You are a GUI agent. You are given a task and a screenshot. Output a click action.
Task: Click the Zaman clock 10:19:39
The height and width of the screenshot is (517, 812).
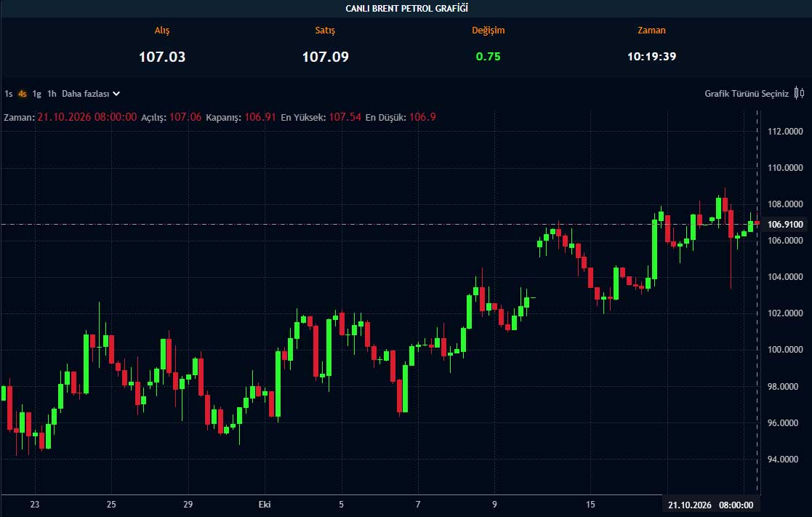tap(651, 57)
